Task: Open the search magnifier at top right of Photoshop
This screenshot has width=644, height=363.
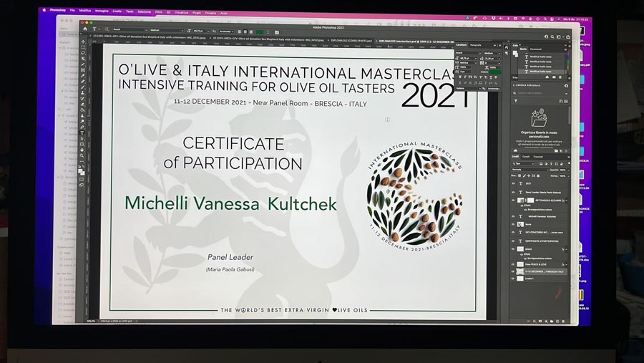Action: (552, 37)
